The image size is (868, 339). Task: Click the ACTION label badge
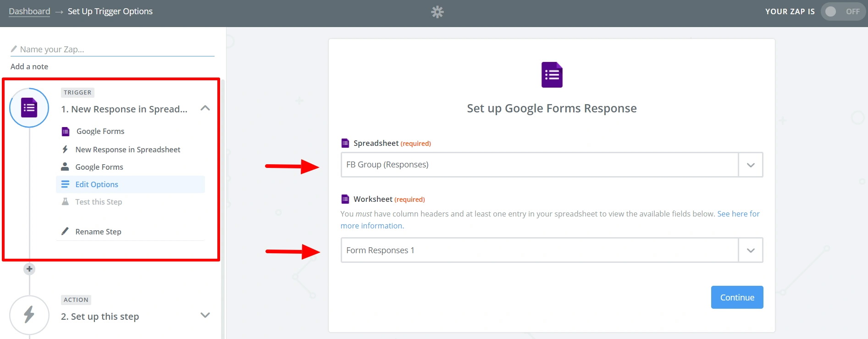[76, 300]
